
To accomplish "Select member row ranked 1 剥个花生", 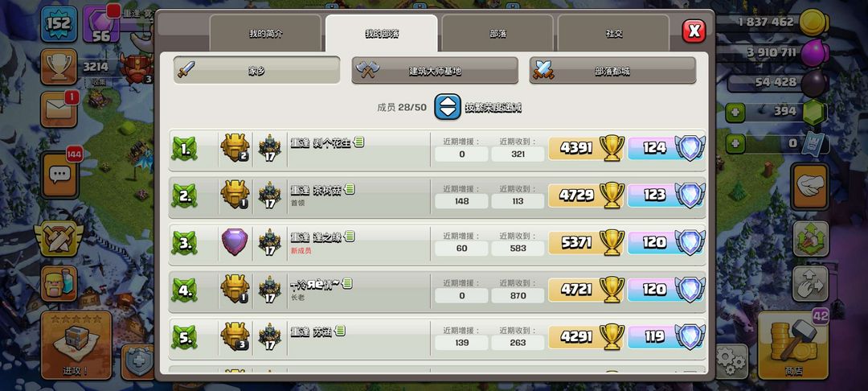I will (437, 148).
